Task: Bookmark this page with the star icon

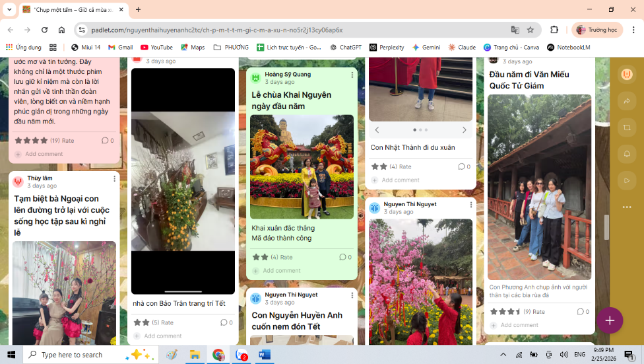Action: click(531, 30)
